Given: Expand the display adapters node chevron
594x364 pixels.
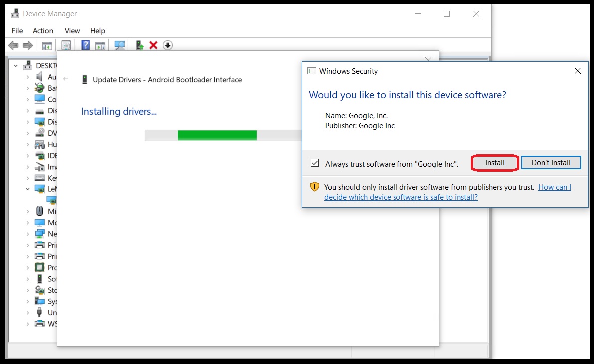Looking at the screenshot, I should click(x=27, y=122).
